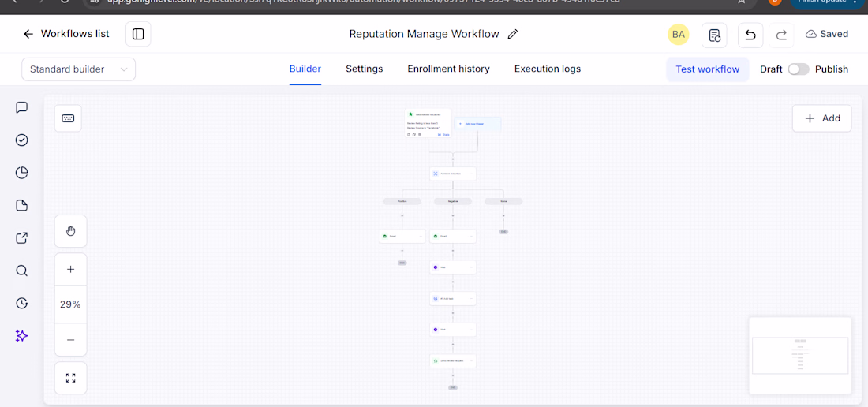Select the Negative branch label
The image size is (868, 407).
[x=453, y=201]
